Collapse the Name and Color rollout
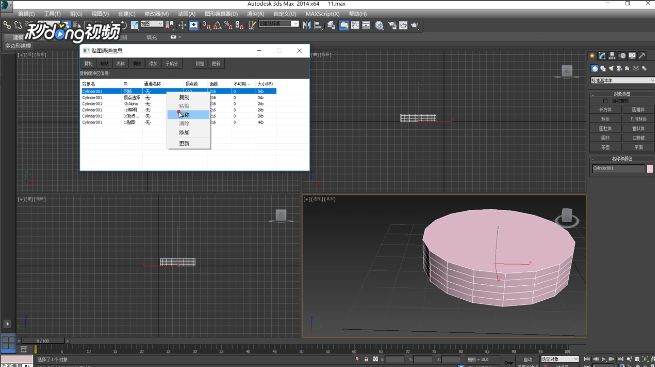Viewport: 655px width, 367px height. pos(622,159)
